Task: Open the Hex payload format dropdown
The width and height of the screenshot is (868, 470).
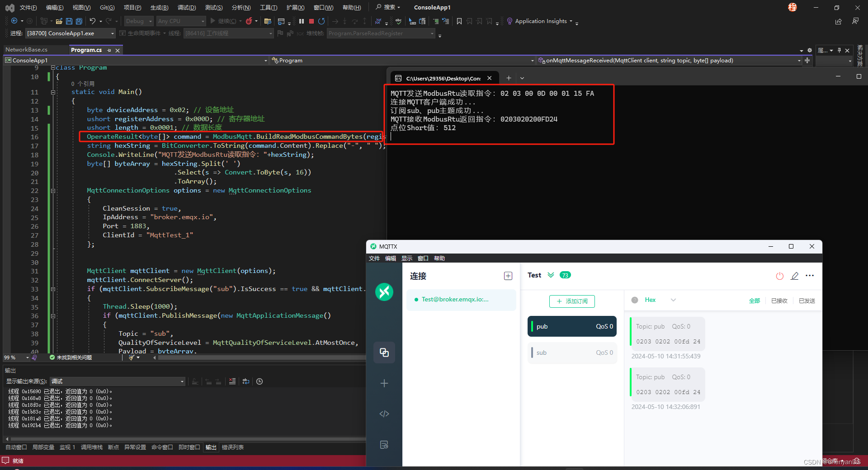Action: point(673,300)
